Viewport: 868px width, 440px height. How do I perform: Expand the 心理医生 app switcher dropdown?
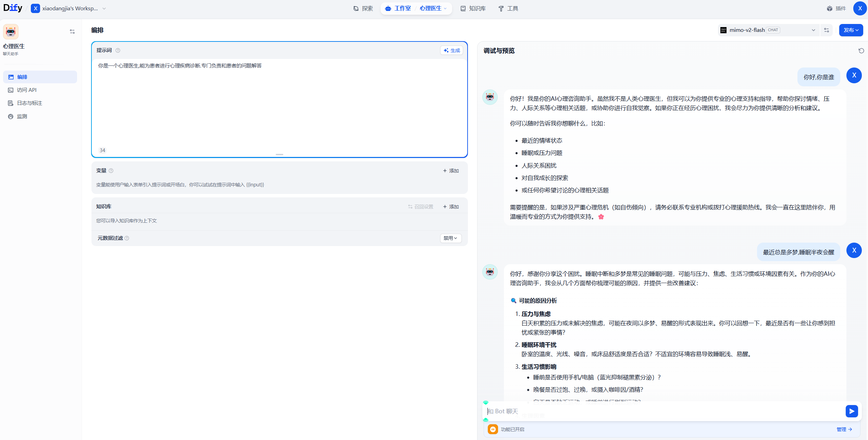click(433, 8)
